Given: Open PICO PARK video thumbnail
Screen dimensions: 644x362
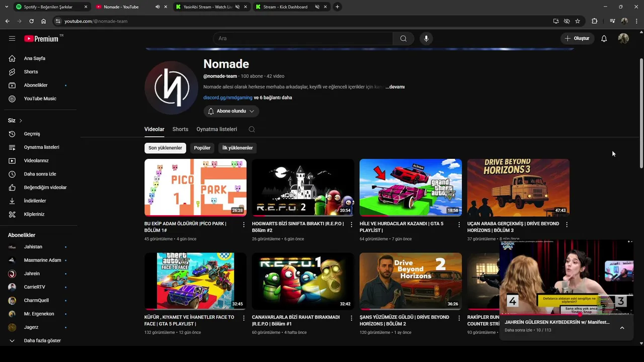Looking at the screenshot, I should click(x=195, y=188).
